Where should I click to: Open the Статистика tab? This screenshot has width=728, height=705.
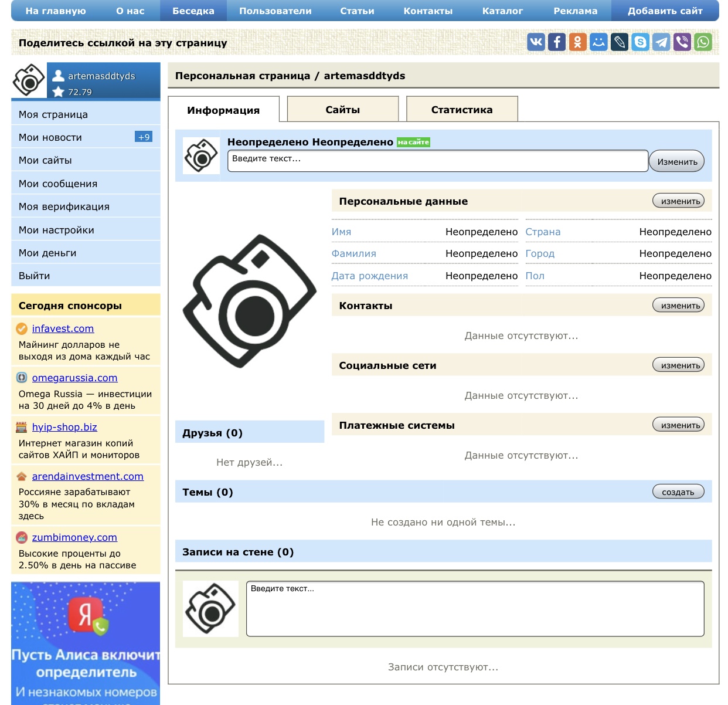coord(461,110)
